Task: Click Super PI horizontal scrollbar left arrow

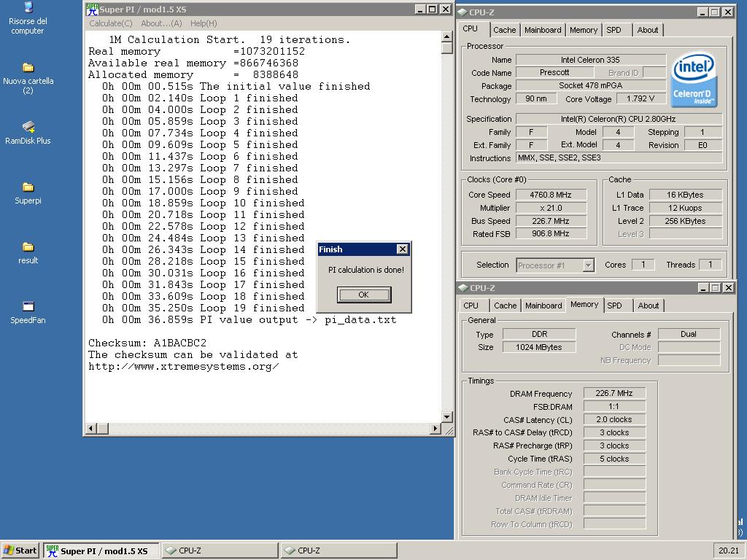Action: click(x=91, y=429)
